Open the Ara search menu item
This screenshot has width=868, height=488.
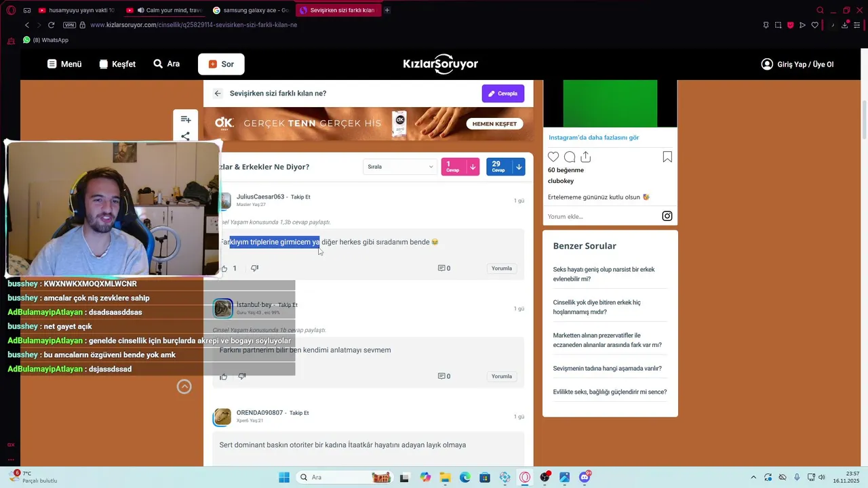(167, 64)
